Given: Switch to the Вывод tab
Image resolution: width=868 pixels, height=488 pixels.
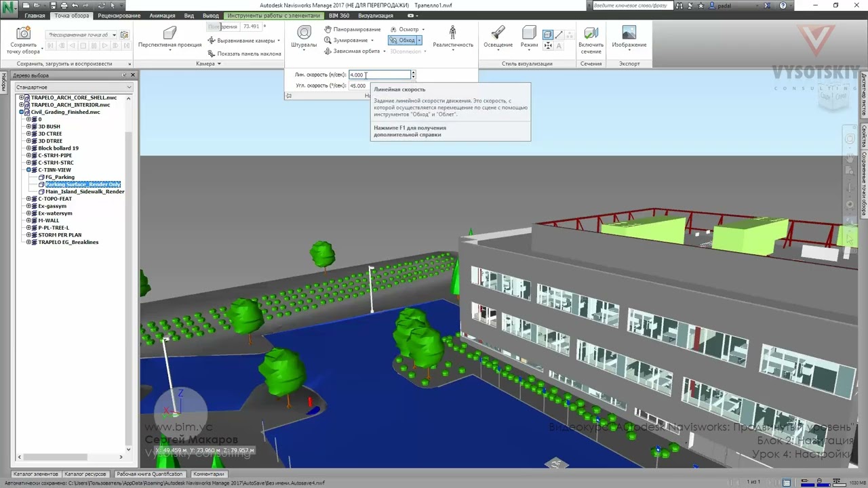Looking at the screenshot, I should pos(211,16).
